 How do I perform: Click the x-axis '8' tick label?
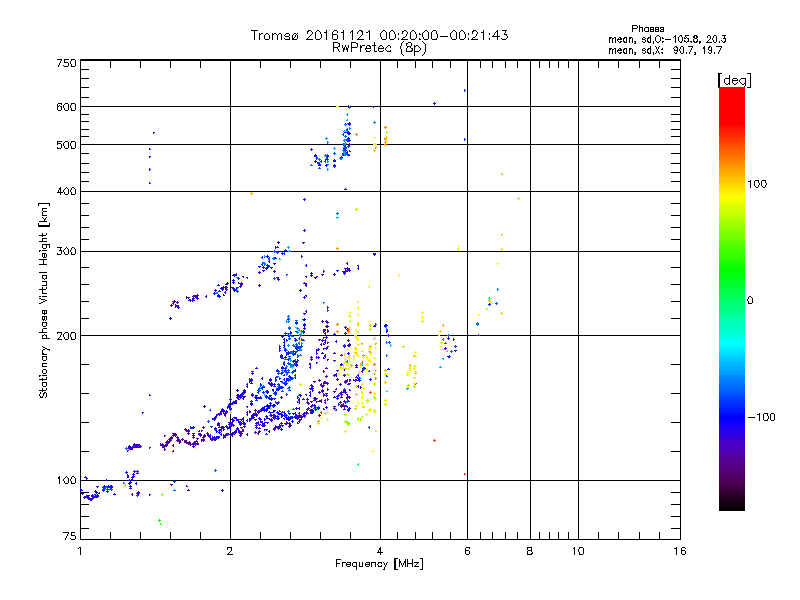coord(530,551)
